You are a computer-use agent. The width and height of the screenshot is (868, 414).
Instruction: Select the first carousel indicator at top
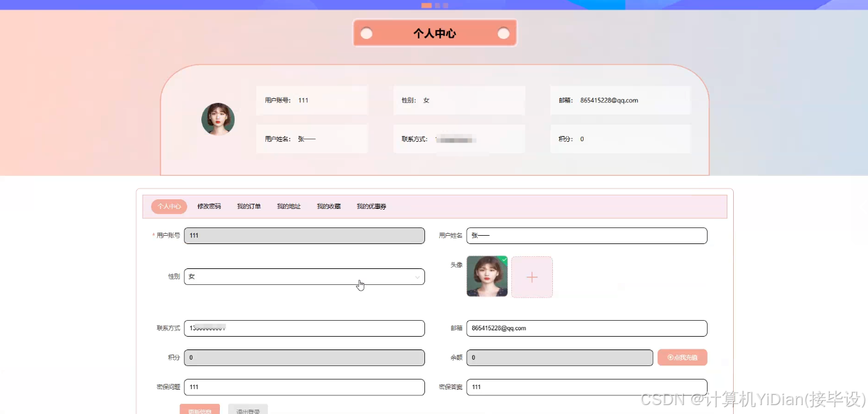426,5
